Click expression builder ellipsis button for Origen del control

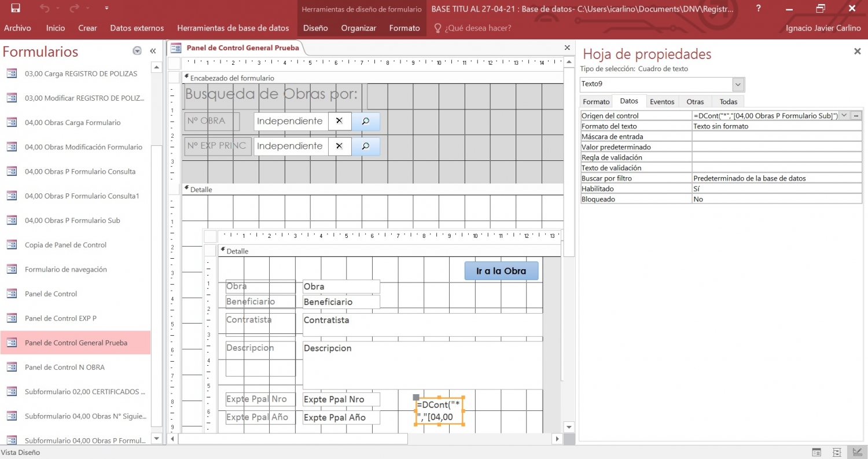[856, 116]
